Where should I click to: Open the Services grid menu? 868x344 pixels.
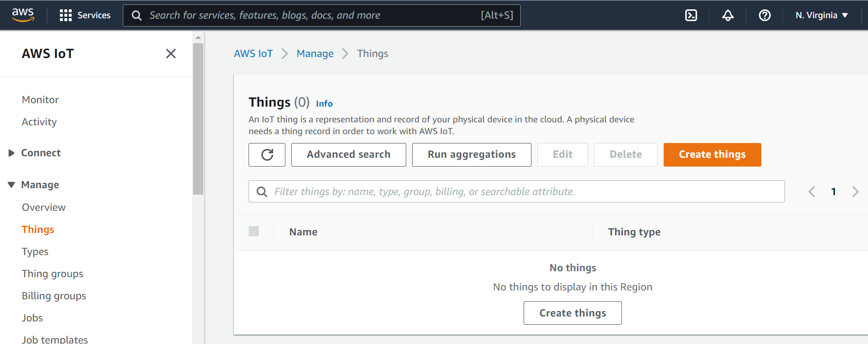point(85,15)
